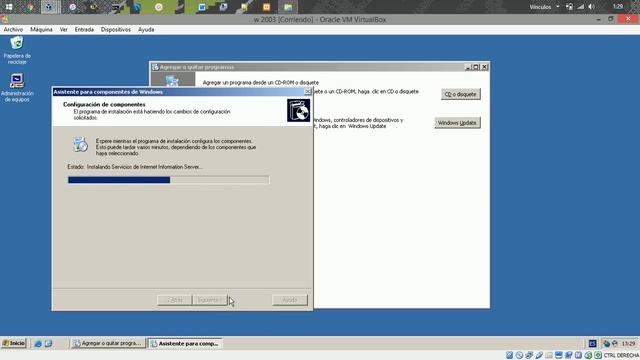Open the Máquina menu
The width and height of the screenshot is (640, 360).
pos(41,29)
